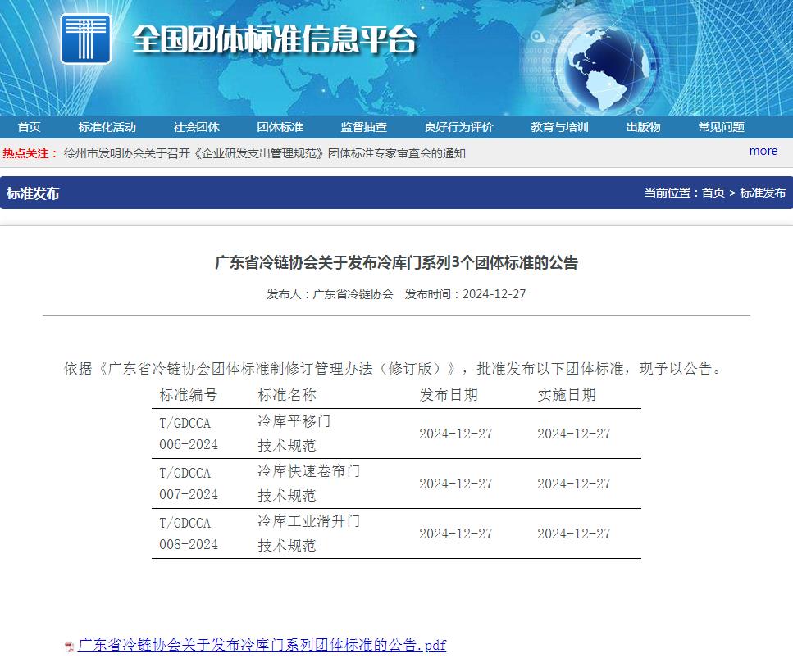Click the 发布日期 column header
Image resolution: width=793 pixels, height=672 pixels.
coord(449,395)
